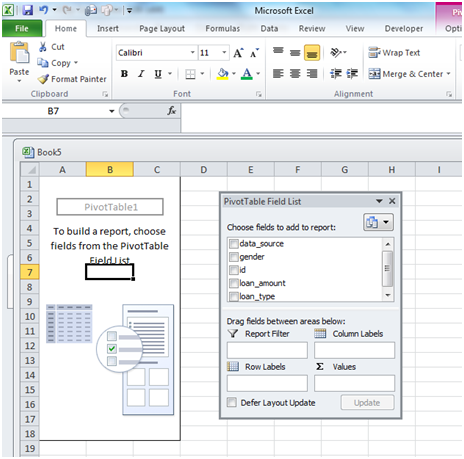Open the Name Box dropdown arrow

tap(112, 111)
